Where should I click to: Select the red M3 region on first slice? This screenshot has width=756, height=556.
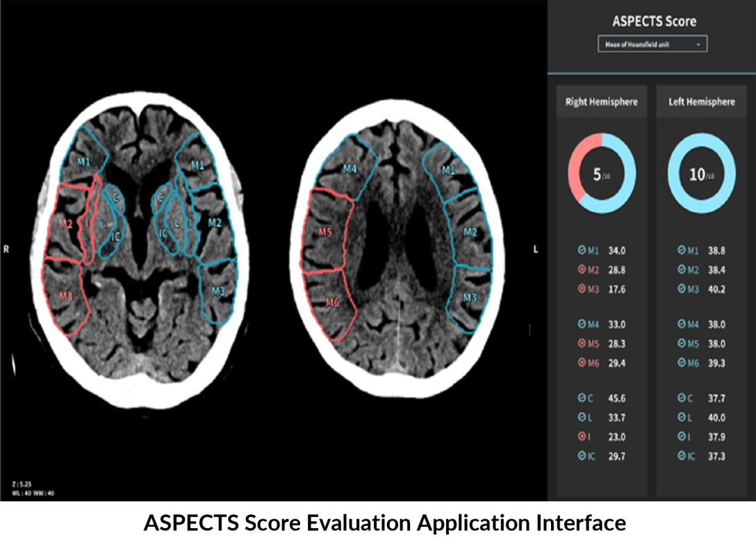coord(66,296)
